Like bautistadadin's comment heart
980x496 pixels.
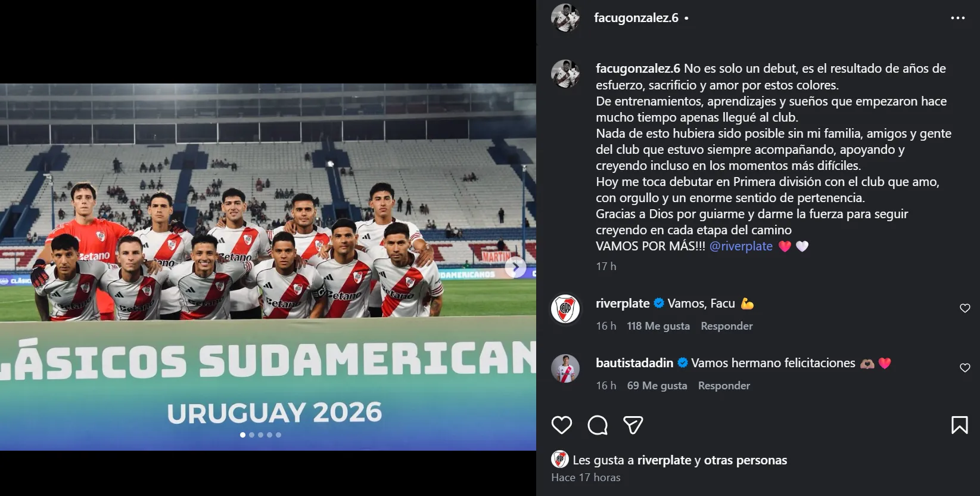[x=965, y=368]
